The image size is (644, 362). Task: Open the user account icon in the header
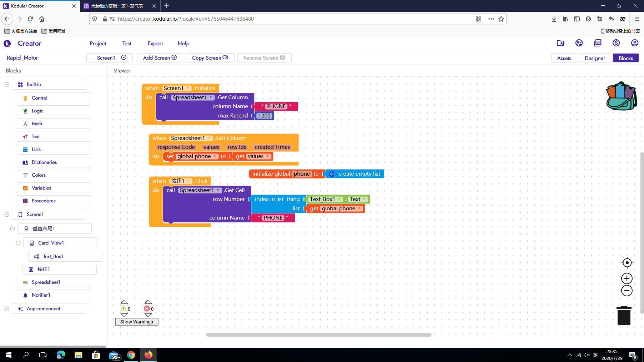tap(635, 43)
